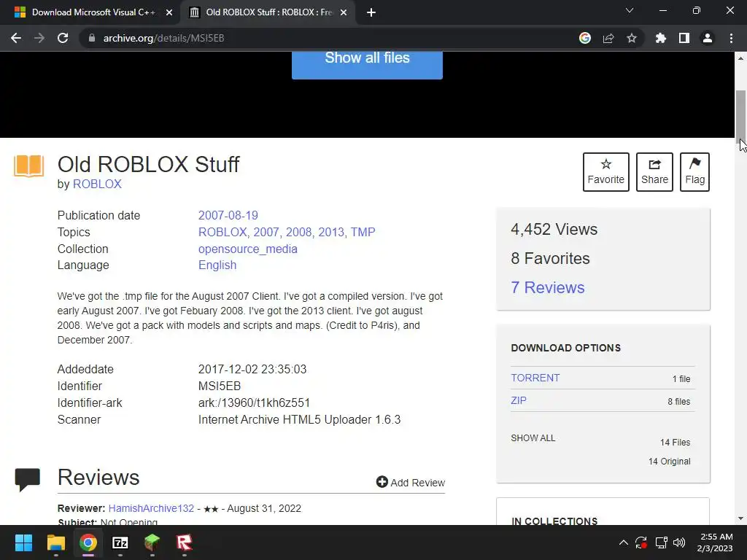Open the Chrome extensions puzzle icon
This screenshot has width=747, height=560.
coord(661,38)
